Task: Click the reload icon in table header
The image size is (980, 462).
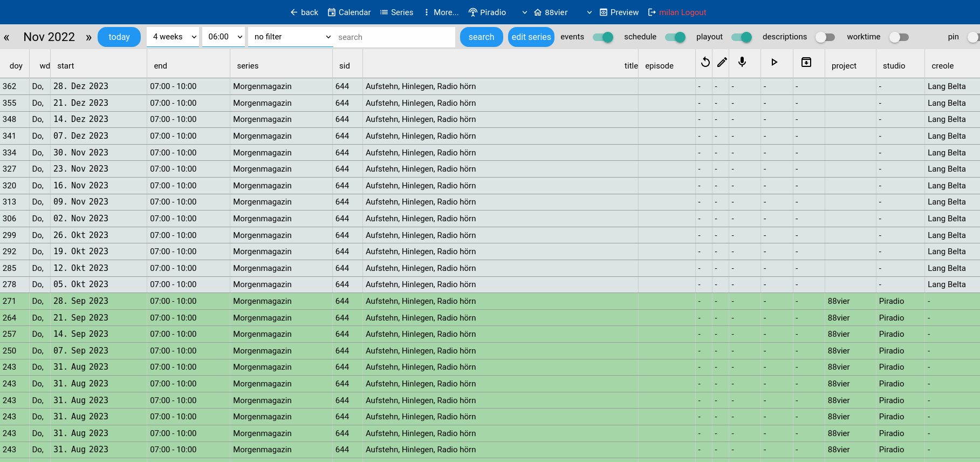Action: pyautogui.click(x=705, y=63)
